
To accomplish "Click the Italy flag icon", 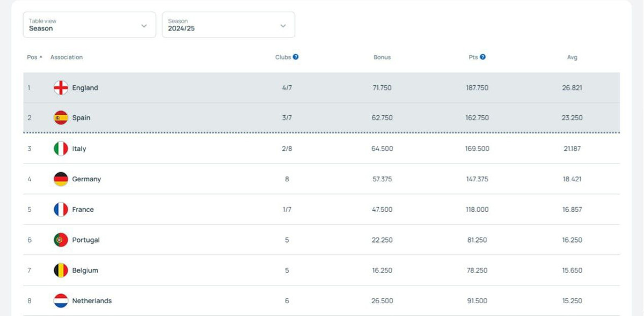I will (61, 149).
